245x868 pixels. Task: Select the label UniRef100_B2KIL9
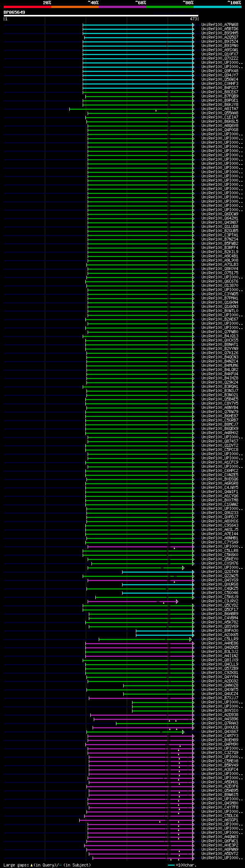click(x=220, y=252)
